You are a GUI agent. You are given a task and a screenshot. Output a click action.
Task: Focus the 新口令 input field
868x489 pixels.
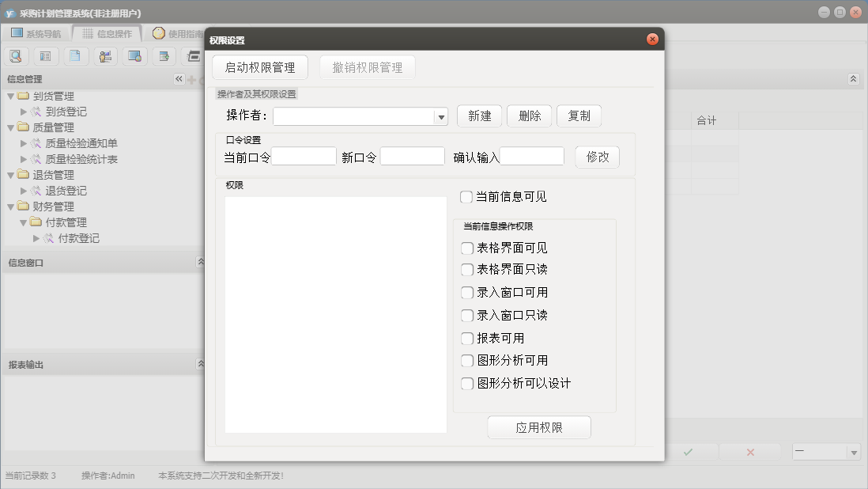[413, 156]
